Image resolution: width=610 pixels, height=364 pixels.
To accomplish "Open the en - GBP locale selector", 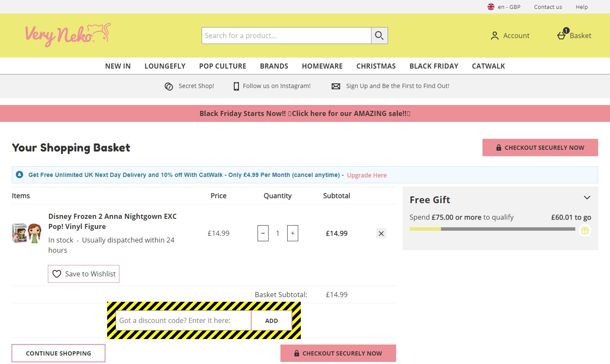I will coord(504,7).
